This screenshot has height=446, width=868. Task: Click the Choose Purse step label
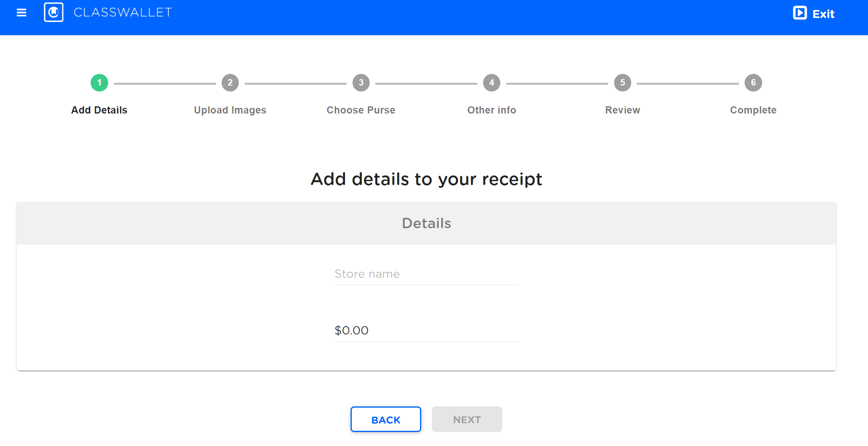click(361, 110)
